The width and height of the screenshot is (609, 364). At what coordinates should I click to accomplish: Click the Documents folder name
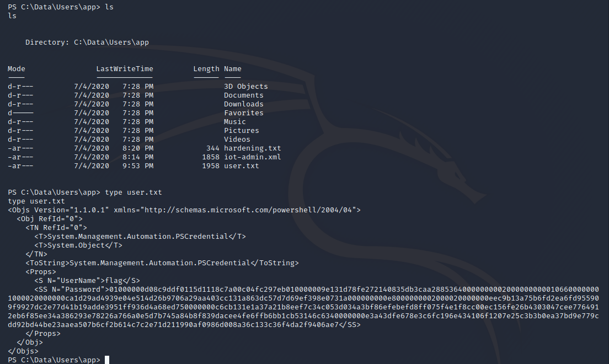(243, 95)
